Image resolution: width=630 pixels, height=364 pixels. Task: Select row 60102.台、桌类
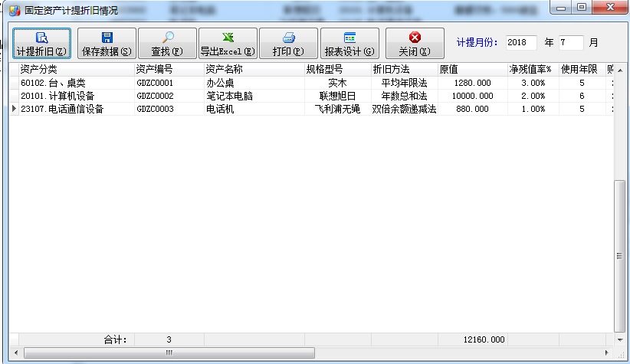coord(311,84)
